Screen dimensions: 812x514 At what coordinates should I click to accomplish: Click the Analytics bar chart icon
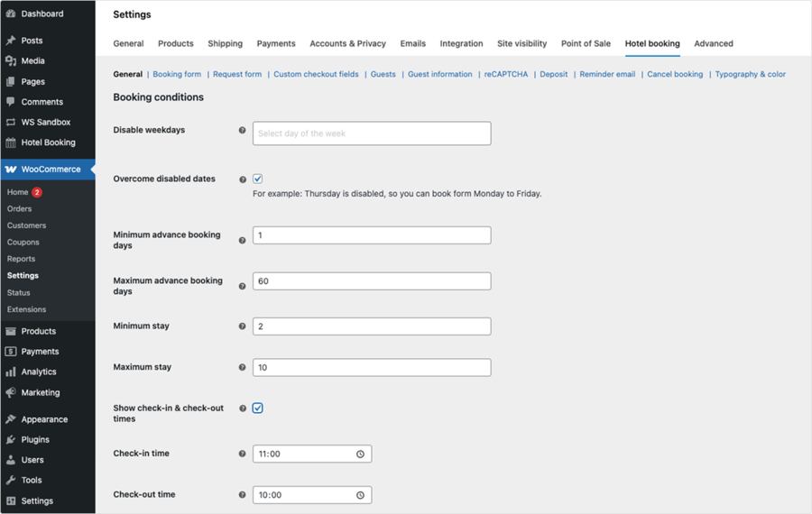click(x=11, y=372)
